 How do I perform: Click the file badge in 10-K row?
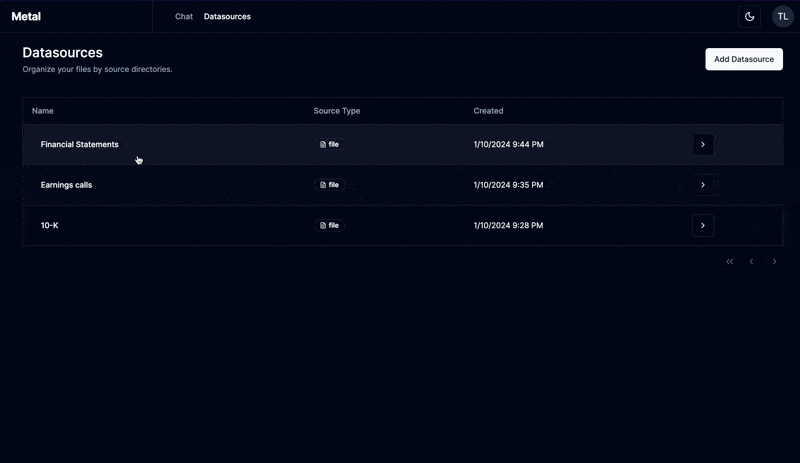(x=329, y=225)
